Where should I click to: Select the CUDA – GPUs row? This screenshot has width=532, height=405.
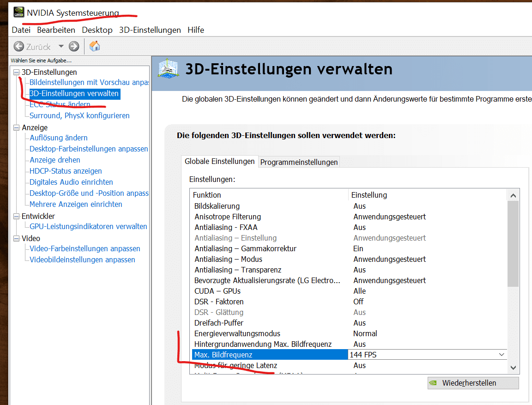(x=350, y=291)
